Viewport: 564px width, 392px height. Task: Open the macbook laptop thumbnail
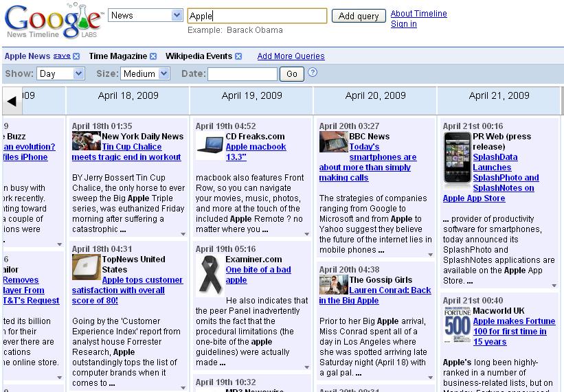click(x=210, y=146)
